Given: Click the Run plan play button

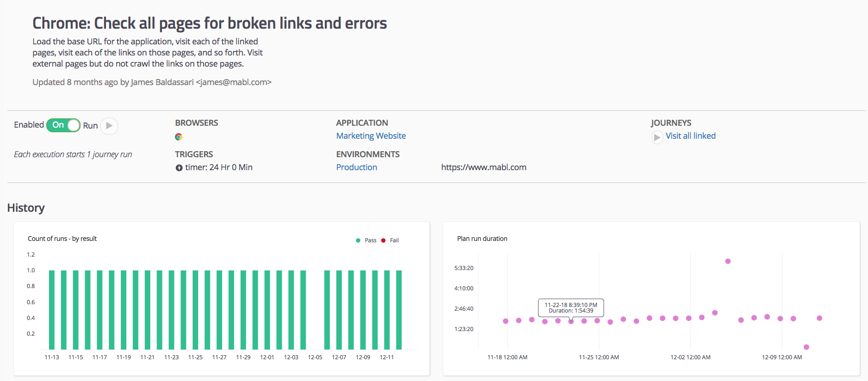Looking at the screenshot, I should (109, 126).
